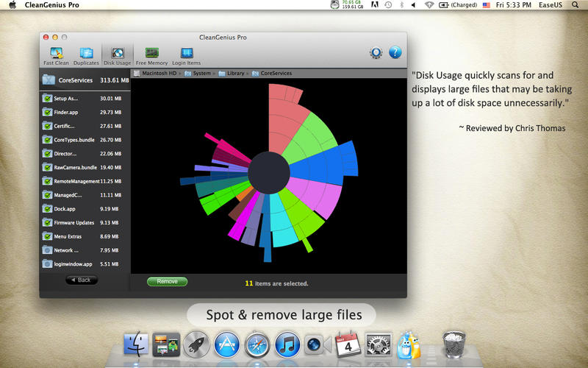Click the dark center of the sunburst chart
This screenshot has height=368, width=588.
[x=269, y=173]
